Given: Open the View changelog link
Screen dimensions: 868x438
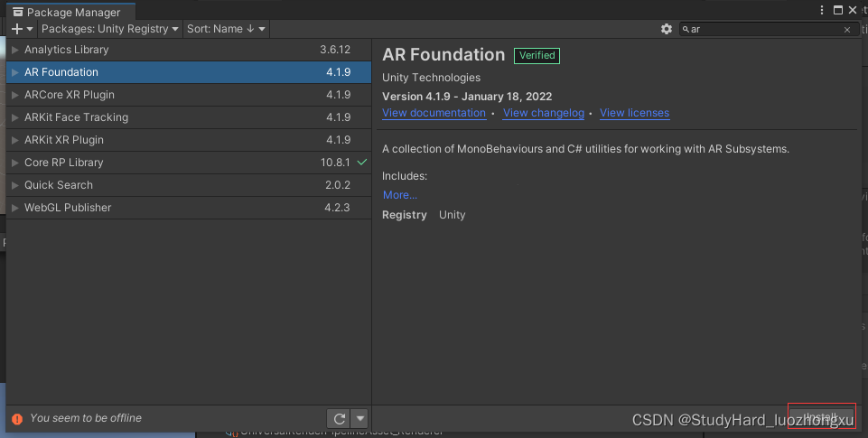Looking at the screenshot, I should [544, 113].
